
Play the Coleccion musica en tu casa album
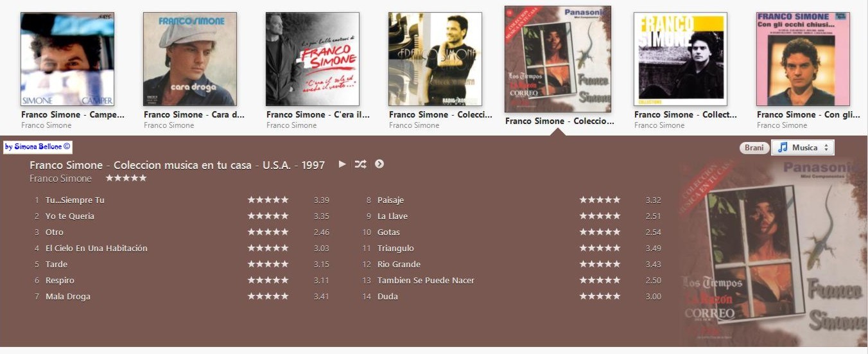(x=342, y=164)
